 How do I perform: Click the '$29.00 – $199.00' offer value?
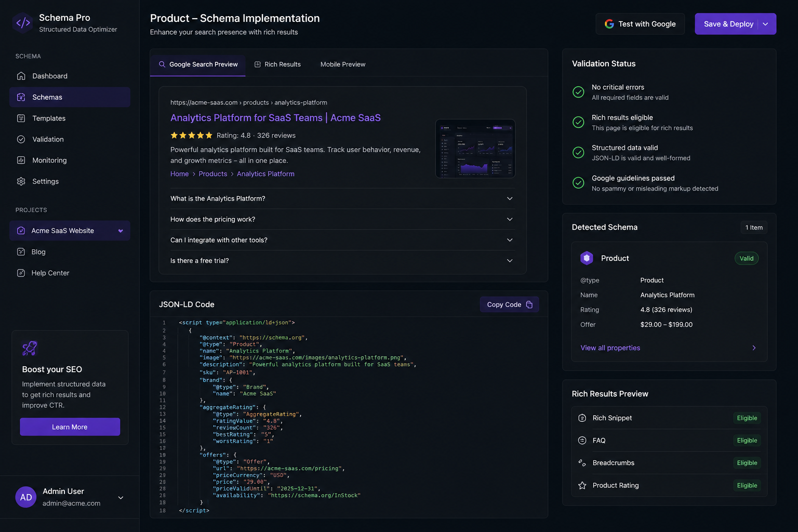point(667,325)
